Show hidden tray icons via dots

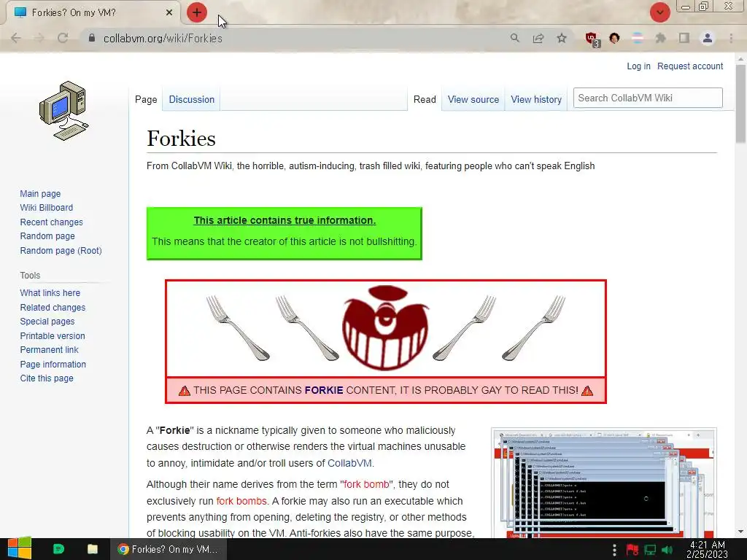click(614, 550)
